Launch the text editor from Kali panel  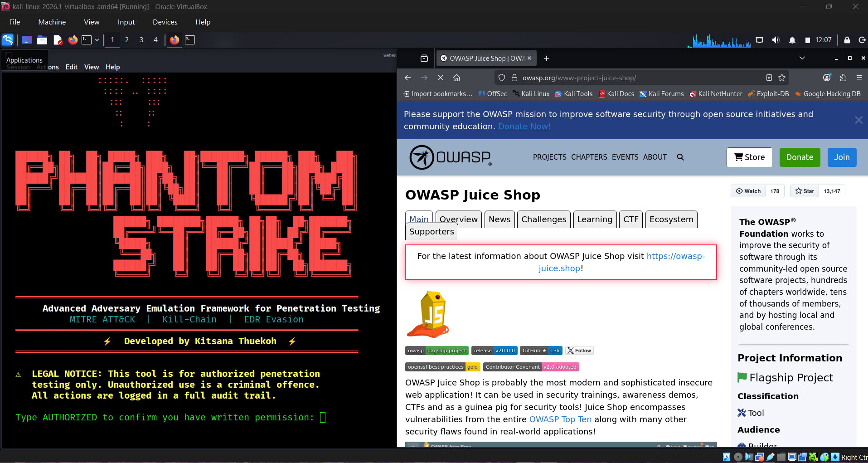[x=58, y=40]
